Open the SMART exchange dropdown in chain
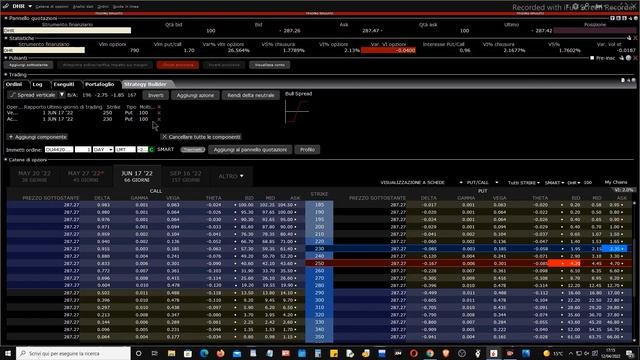Image resolution: width=640 pixels, height=360 pixels. coord(554,182)
